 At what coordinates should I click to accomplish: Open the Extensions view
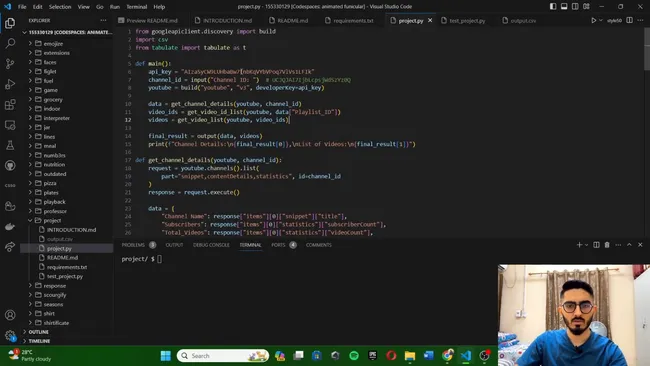click(x=10, y=104)
